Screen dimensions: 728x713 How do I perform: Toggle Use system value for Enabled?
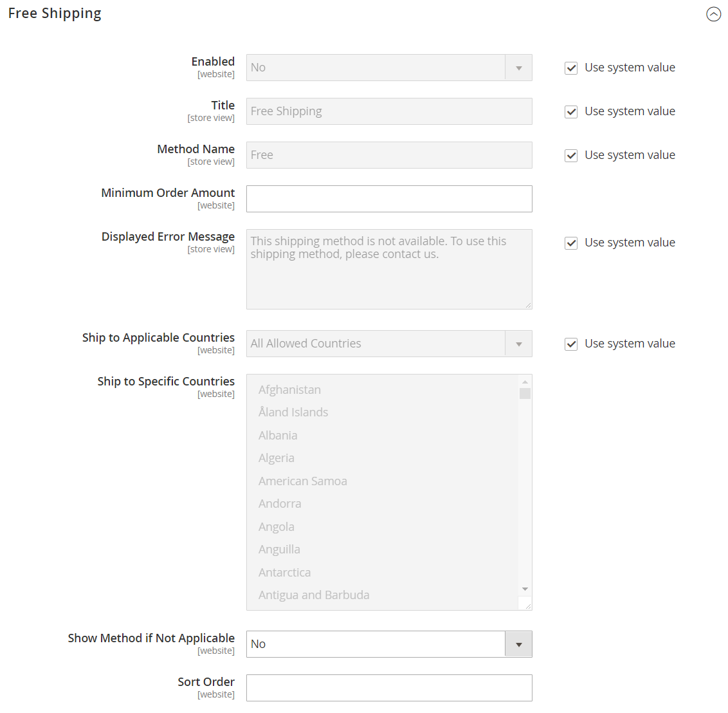[571, 68]
